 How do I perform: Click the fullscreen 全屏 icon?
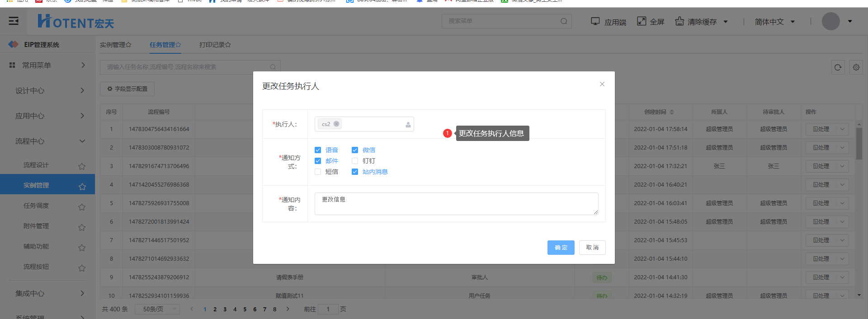(642, 21)
